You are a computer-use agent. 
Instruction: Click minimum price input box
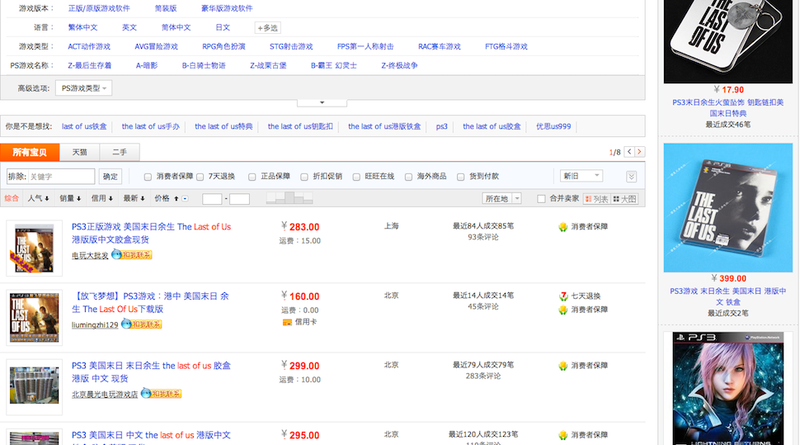point(212,199)
